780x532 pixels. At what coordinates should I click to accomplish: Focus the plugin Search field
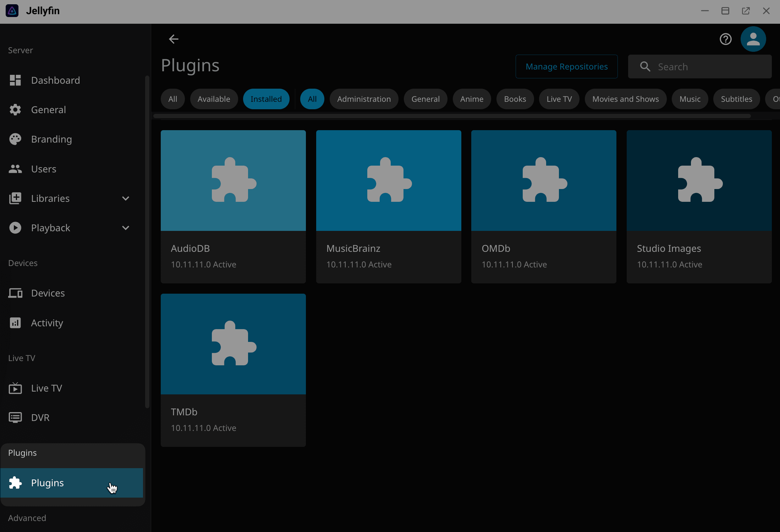tap(700, 67)
